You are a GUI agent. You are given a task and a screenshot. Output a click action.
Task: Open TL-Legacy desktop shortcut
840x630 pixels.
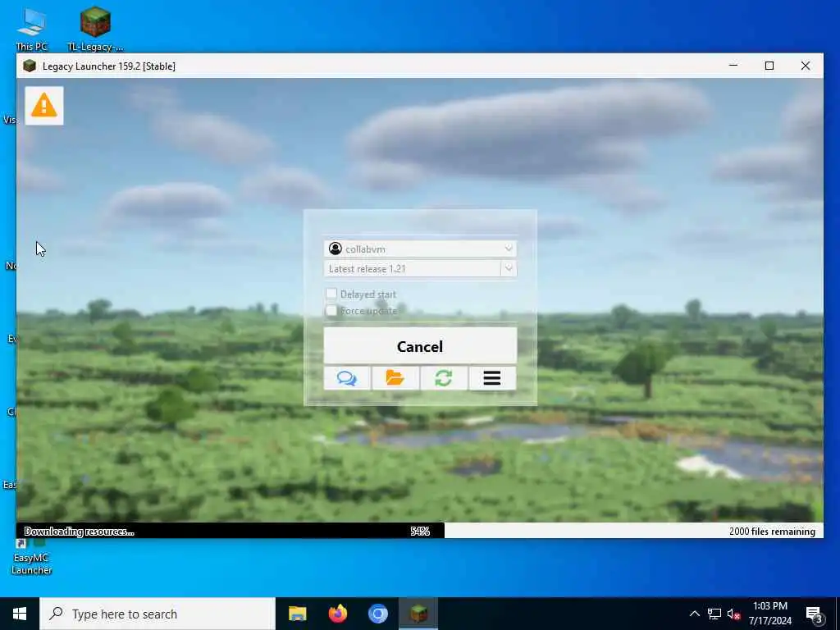tap(95, 30)
